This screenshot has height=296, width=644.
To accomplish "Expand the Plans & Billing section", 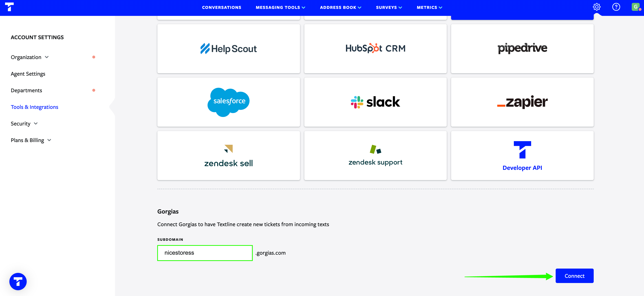I will click(31, 140).
